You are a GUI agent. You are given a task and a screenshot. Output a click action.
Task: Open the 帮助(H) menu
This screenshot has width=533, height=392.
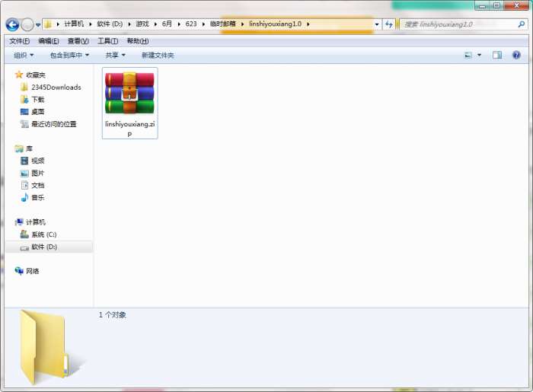pos(138,41)
